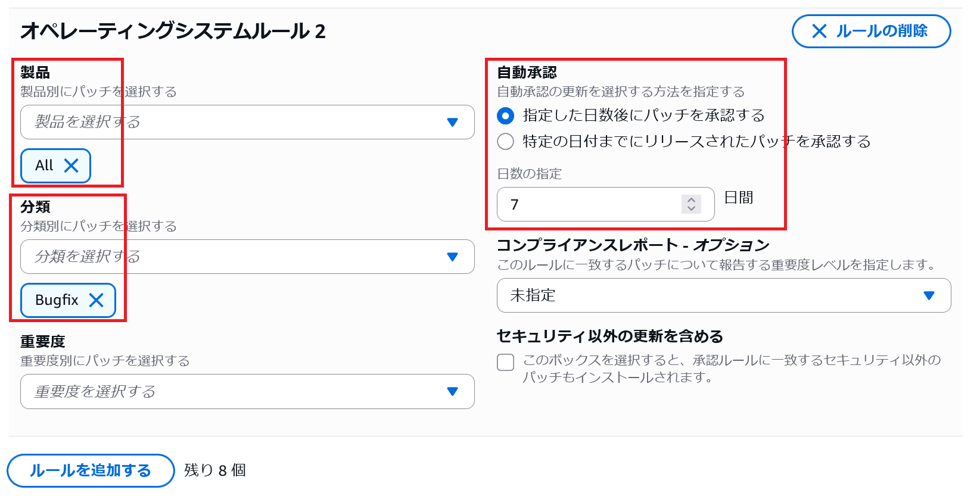Click the Bugfix classification chip label
The width and height of the screenshot is (980, 496).
[x=57, y=300]
